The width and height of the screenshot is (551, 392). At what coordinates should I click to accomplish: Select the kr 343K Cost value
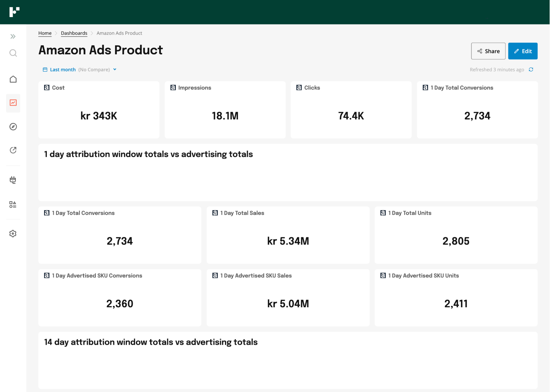(99, 116)
